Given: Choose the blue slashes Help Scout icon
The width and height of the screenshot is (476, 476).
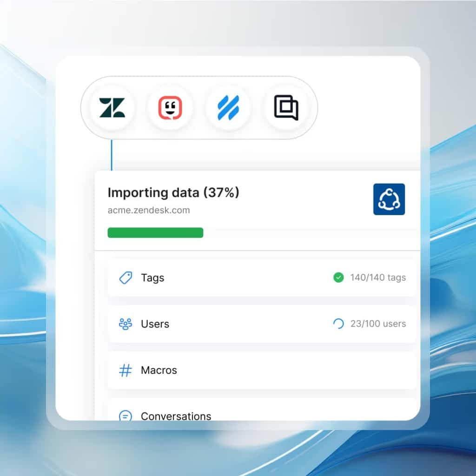Looking at the screenshot, I should 228,108.
